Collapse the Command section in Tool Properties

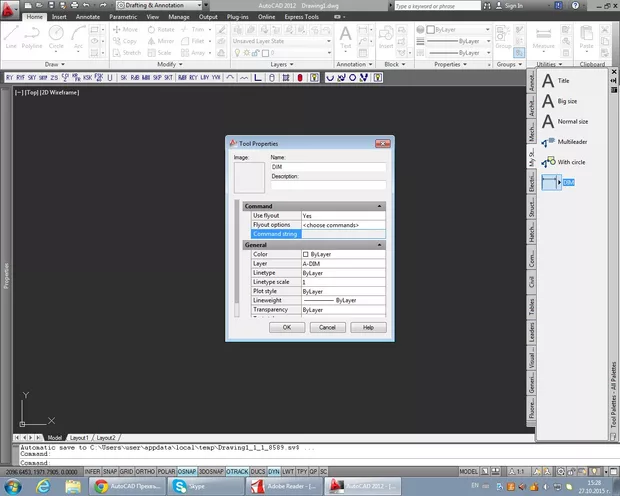[380, 206]
